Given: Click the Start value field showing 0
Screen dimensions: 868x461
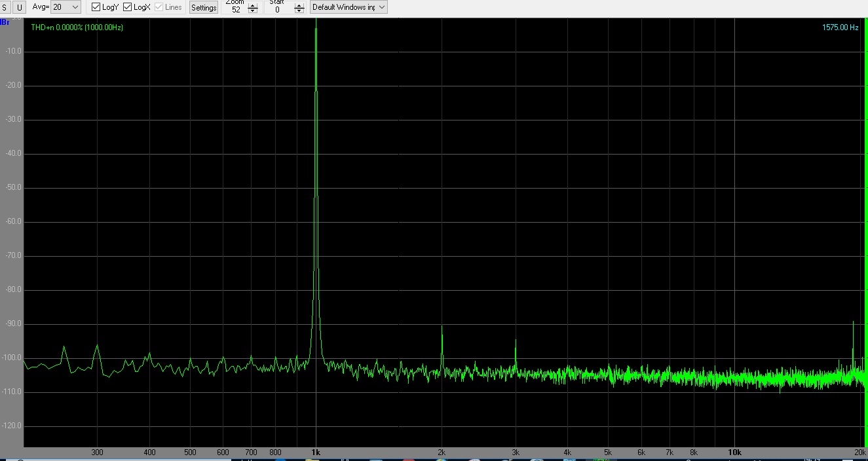Looking at the screenshot, I should [278, 9].
